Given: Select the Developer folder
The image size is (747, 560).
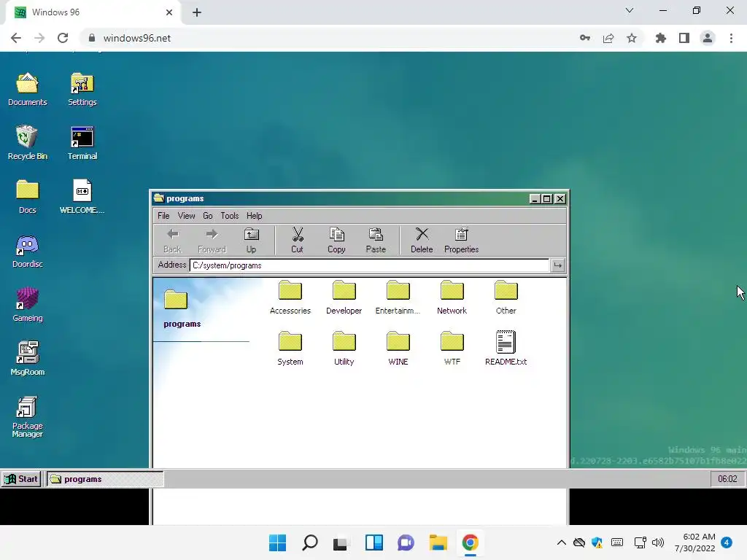Looking at the screenshot, I should 344,297.
